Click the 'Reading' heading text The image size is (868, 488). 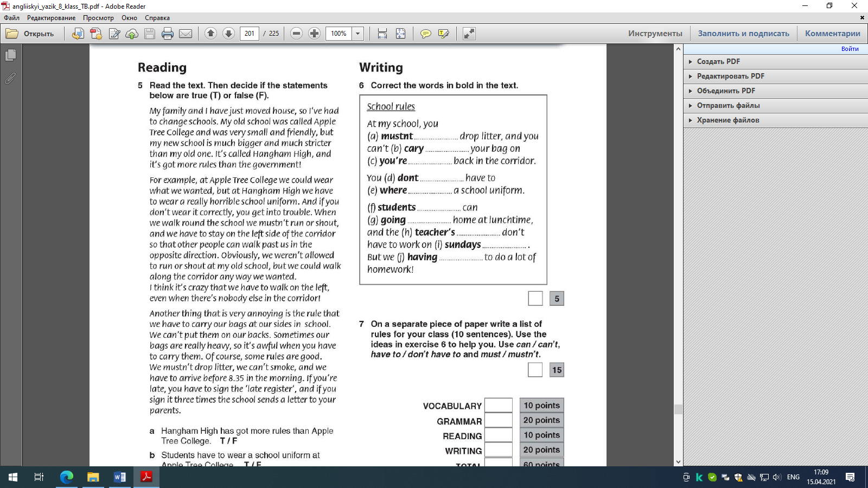click(162, 68)
